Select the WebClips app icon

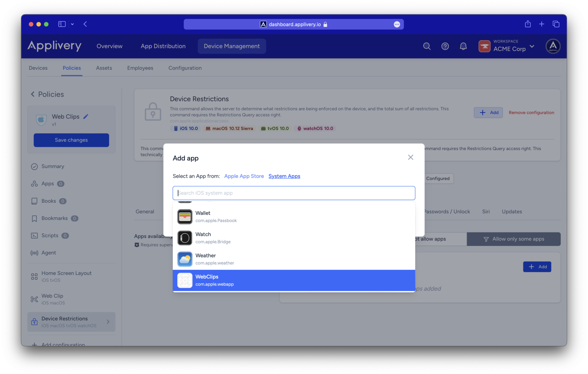coord(185,280)
